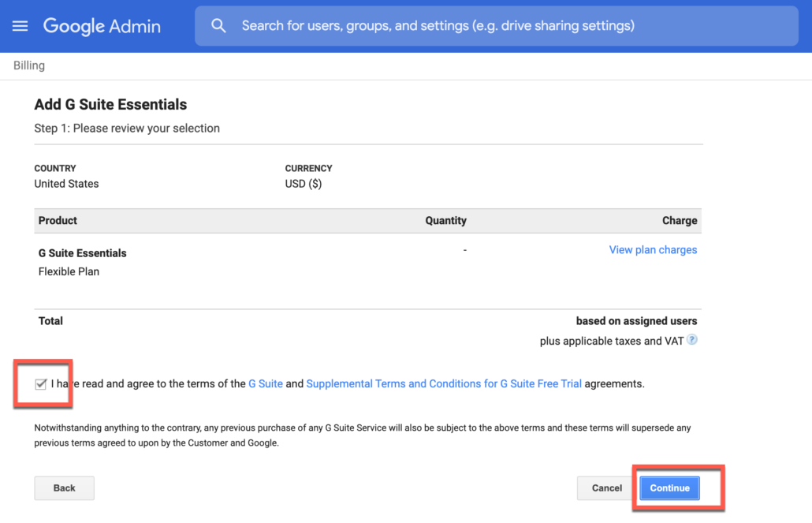Click the 'CURRENCY' label
This screenshot has width=812, height=523.
click(x=309, y=169)
